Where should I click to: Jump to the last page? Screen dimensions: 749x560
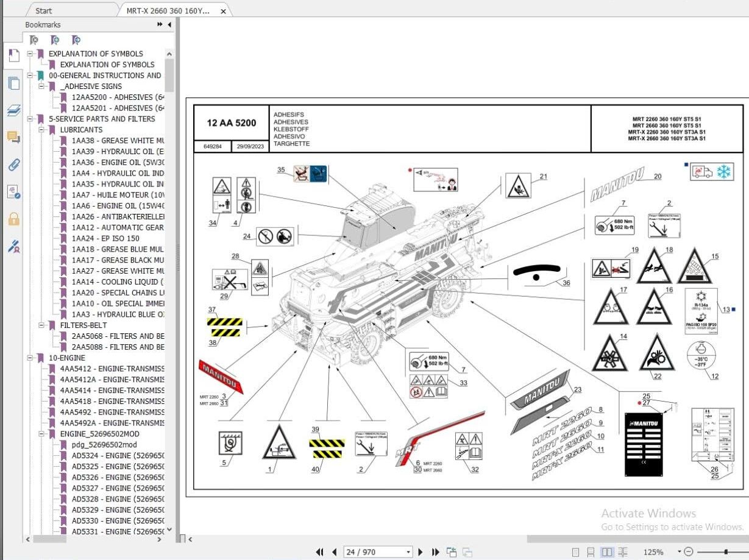(x=435, y=552)
